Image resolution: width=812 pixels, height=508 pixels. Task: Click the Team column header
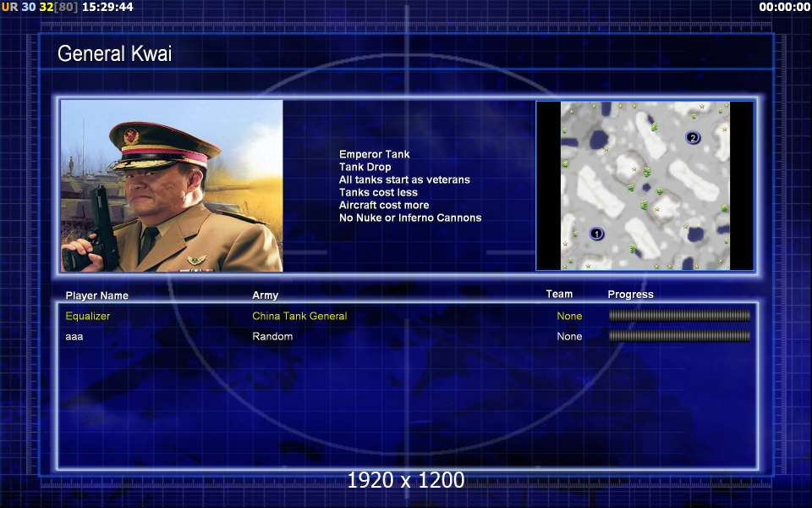(x=559, y=294)
